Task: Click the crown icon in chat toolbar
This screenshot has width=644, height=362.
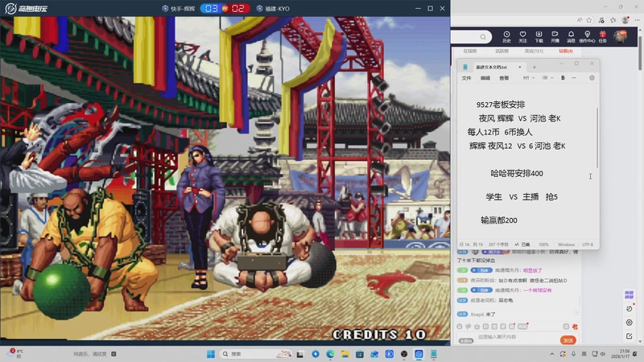Action: coord(477,327)
